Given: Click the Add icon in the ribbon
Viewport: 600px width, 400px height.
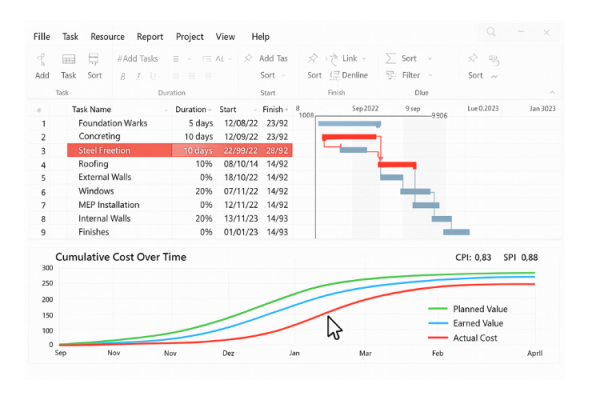Looking at the screenshot, I should 42,60.
